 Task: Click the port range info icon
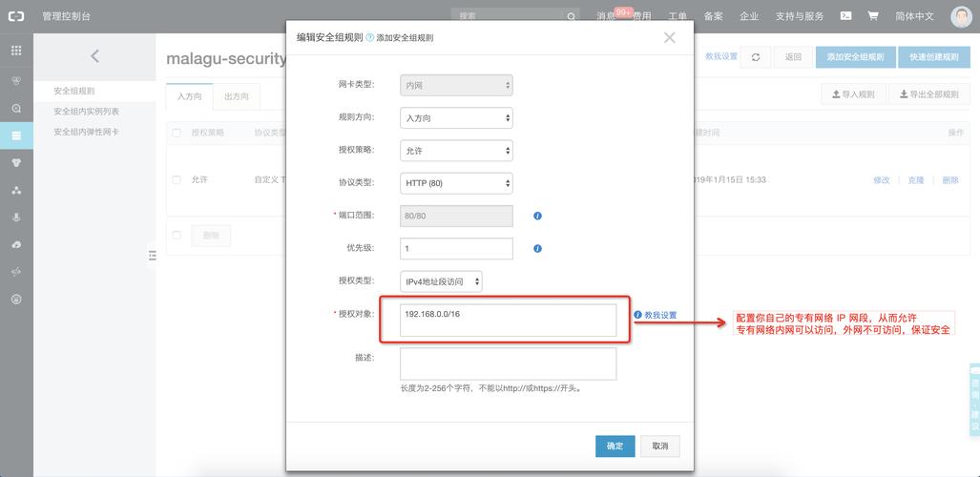tap(537, 216)
